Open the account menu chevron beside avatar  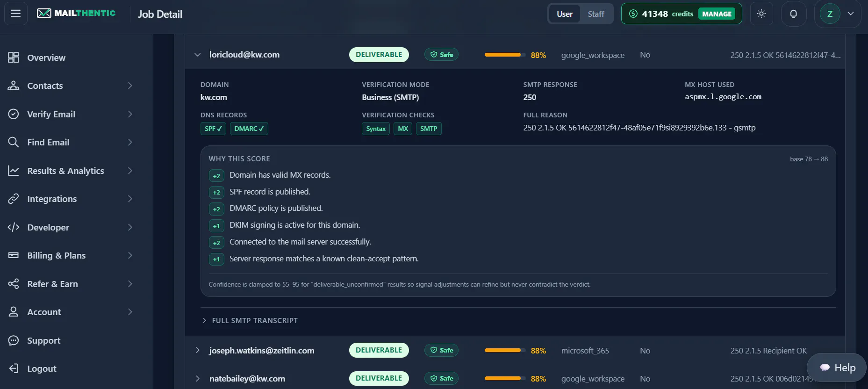(x=851, y=14)
